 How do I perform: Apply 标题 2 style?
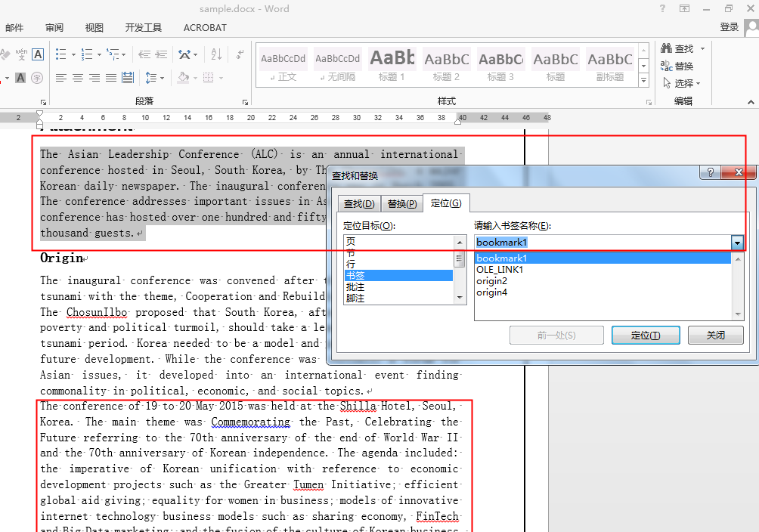(446, 64)
